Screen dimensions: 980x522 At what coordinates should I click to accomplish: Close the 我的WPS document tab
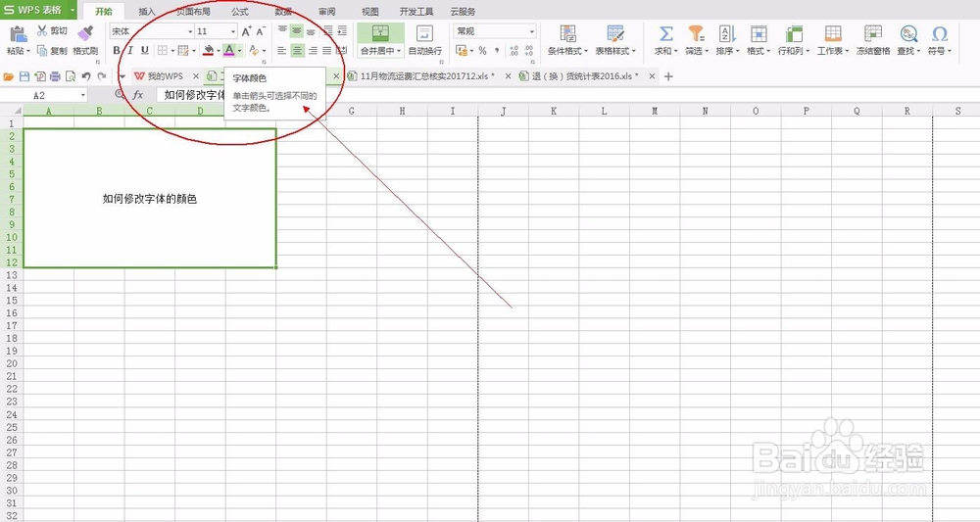tap(196, 76)
